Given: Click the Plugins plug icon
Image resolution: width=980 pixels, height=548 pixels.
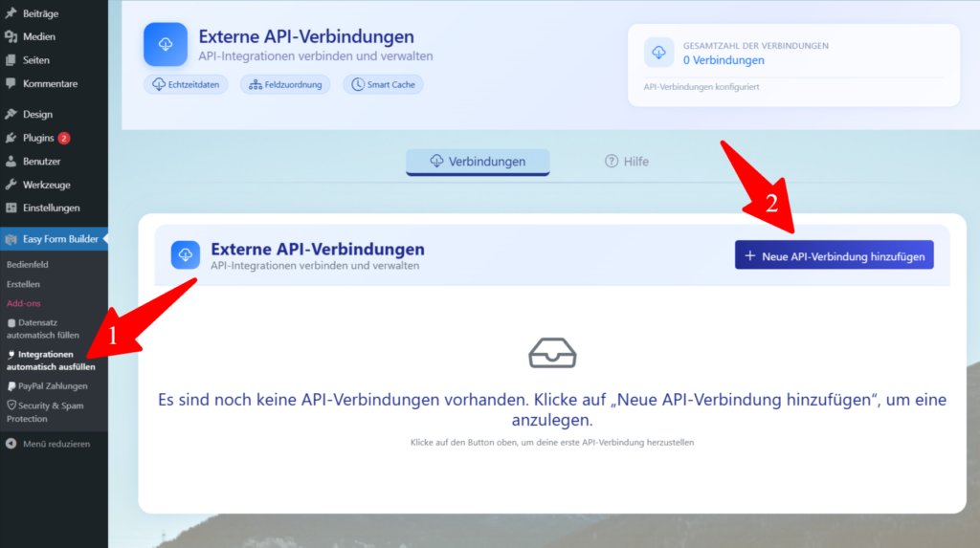Looking at the screenshot, I should (11, 138).
